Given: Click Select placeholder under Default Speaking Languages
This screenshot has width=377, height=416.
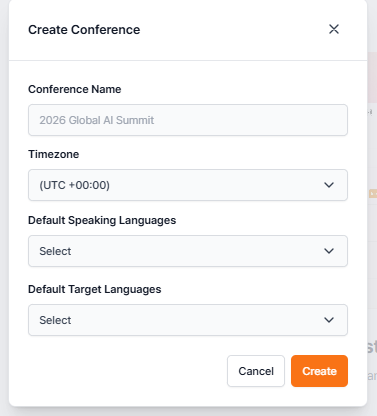Looking at the screenshot, I should coord(55,251).
